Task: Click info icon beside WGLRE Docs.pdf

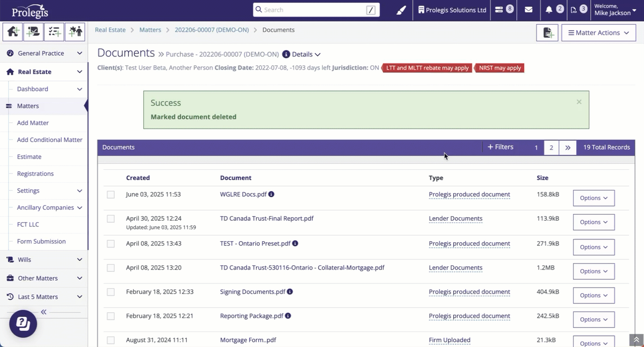Action: point(271,194)
